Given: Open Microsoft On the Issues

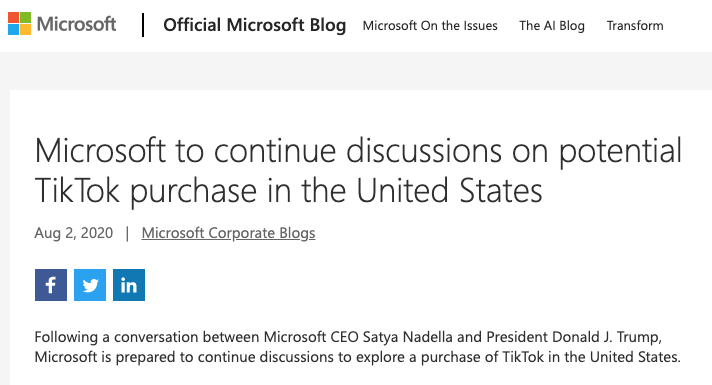Looking at the screenshot, I should (x=430, y=25).
